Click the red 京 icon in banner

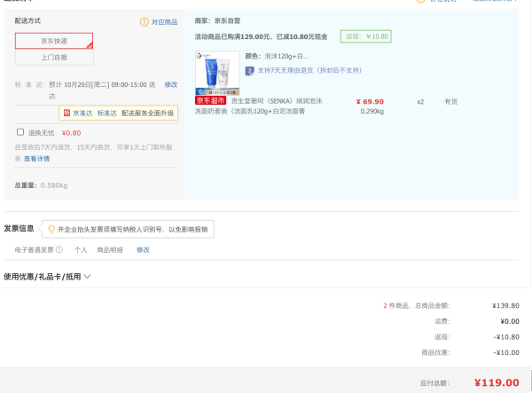(x=66, y=113)
